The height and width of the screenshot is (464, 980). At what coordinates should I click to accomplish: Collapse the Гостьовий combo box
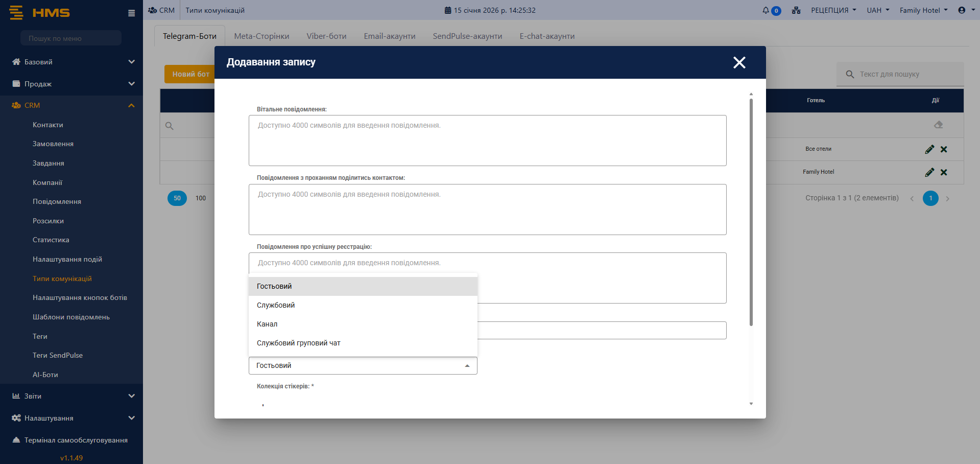coord(467,366)
